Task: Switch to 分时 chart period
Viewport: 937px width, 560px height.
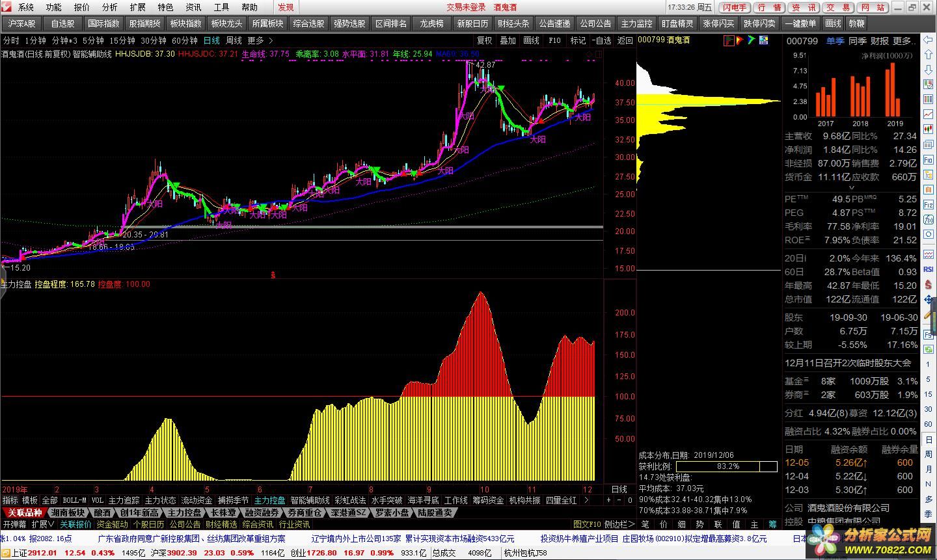Action: [11, 40]
